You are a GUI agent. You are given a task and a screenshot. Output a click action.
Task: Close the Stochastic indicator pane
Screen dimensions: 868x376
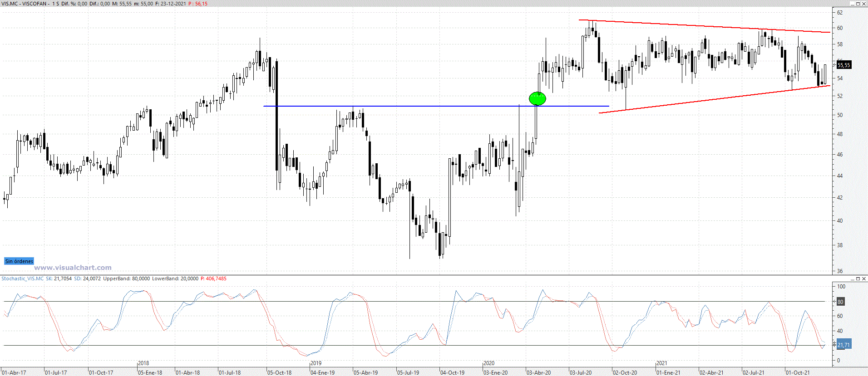(864, 278)
